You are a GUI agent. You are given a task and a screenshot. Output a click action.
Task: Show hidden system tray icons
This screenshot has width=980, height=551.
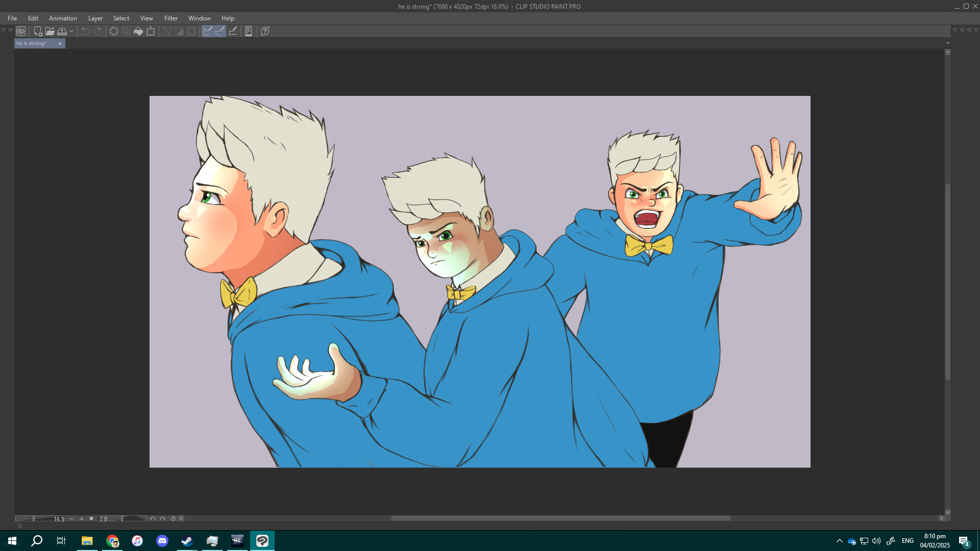click(840, 541)
